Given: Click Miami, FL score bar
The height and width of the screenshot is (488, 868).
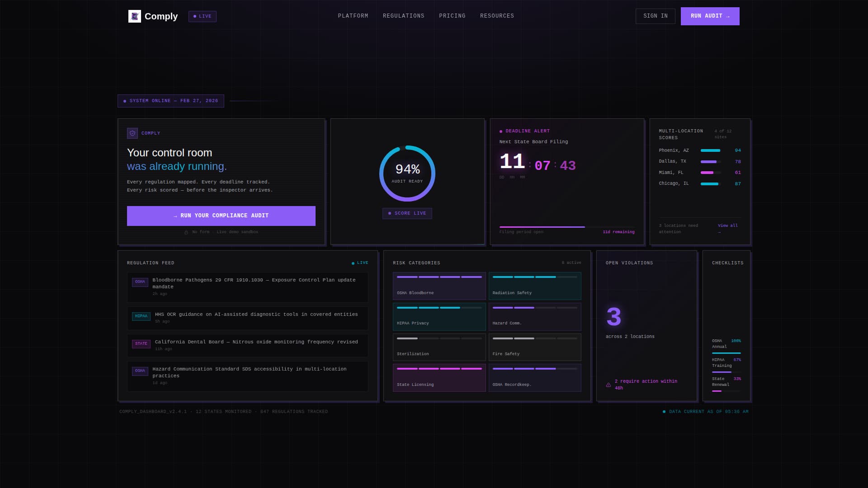Looking at the screenshot, I should pos(711,173).
